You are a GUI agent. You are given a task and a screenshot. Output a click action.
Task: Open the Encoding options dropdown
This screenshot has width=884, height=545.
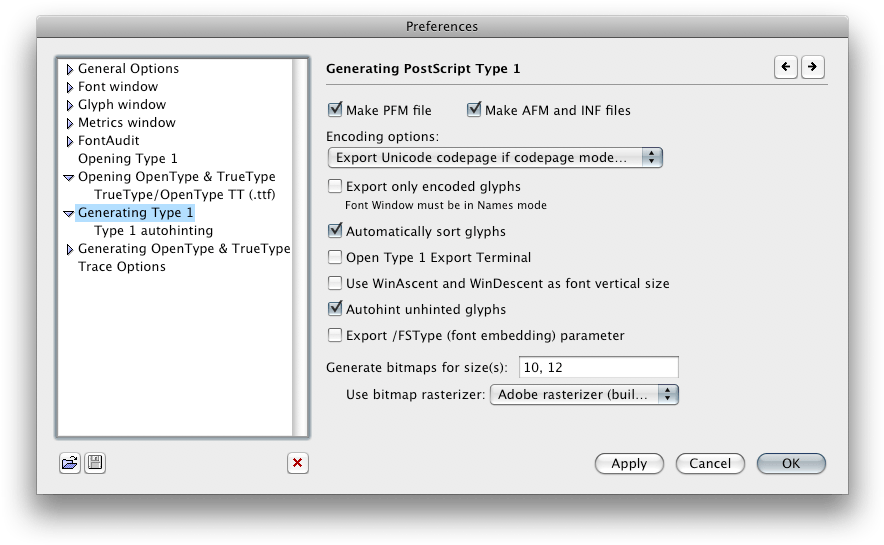[495, 157]
